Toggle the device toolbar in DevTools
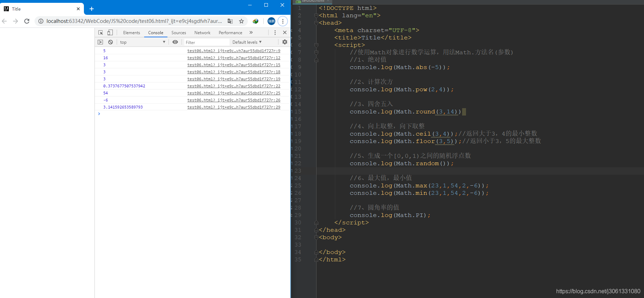This screenshot has height=298, width=644. tap(110, 32)
